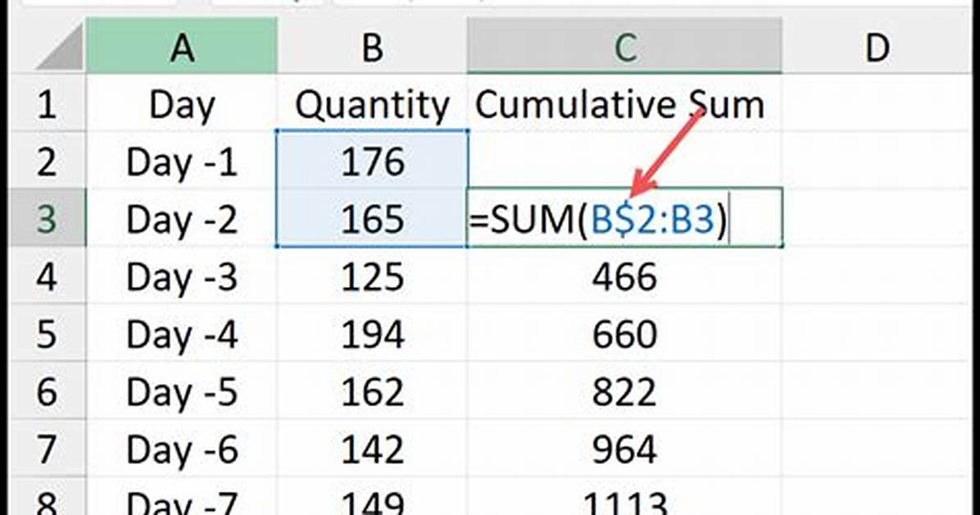
Task: Click cell 'Day -3'
Action: click(x=182, y=276)
